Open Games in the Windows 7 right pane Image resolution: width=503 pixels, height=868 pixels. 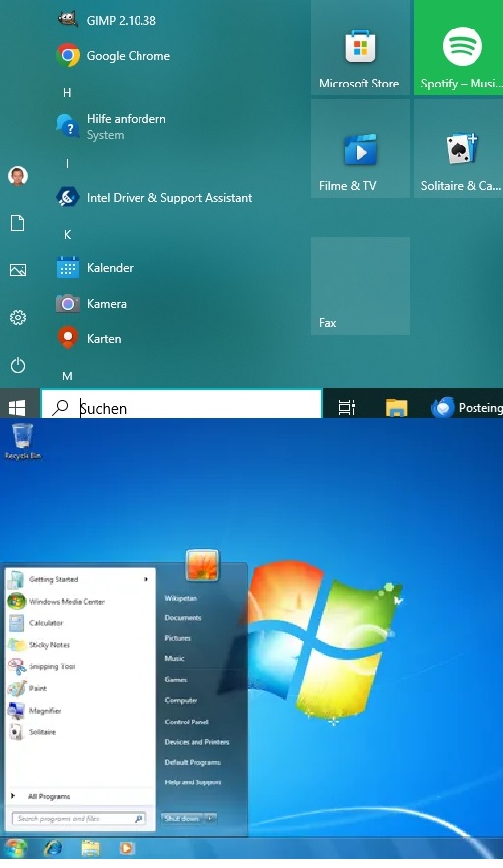176,679
